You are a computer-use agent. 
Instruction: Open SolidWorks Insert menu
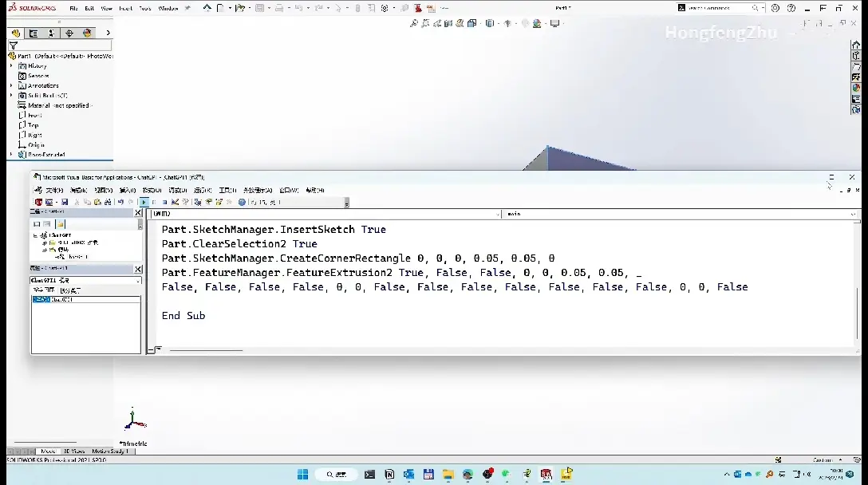126,8
